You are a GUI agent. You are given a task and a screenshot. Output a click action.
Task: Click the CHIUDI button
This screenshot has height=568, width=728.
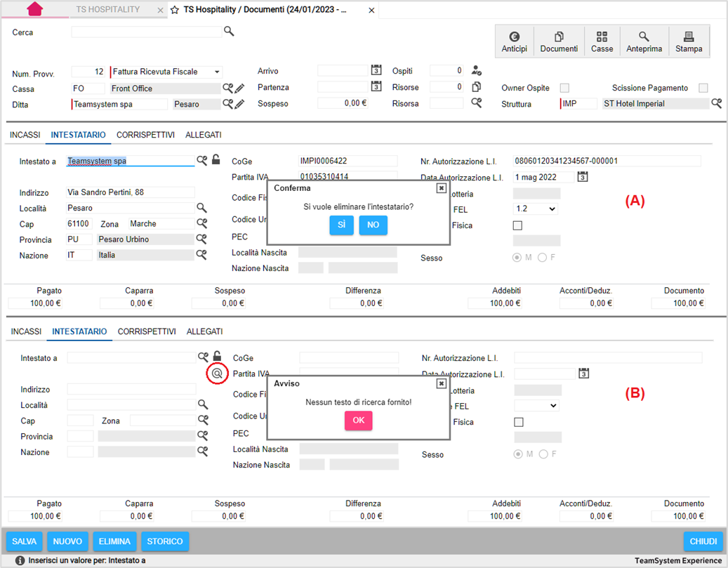[x=703, y=541]
